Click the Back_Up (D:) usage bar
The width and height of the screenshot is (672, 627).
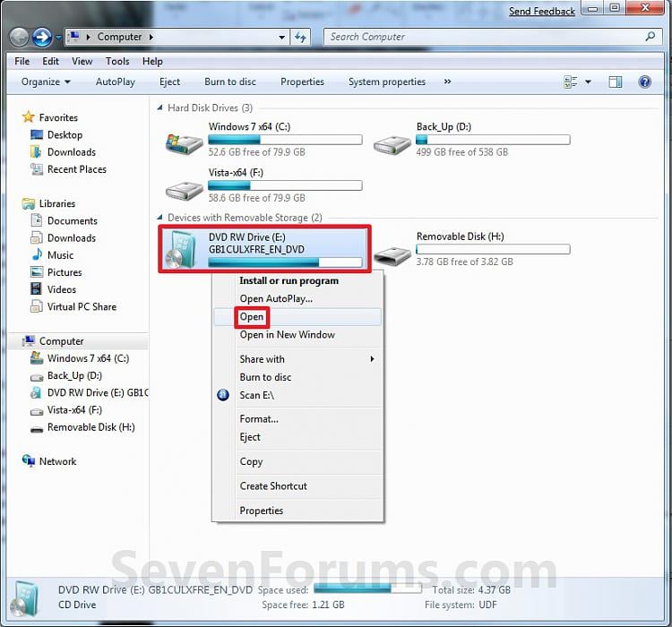[x=493, y=140]
